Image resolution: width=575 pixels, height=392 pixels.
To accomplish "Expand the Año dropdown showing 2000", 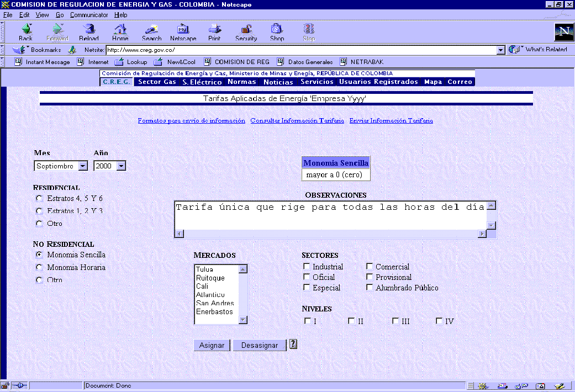I will pyautogui.click(x=121, y=166).
